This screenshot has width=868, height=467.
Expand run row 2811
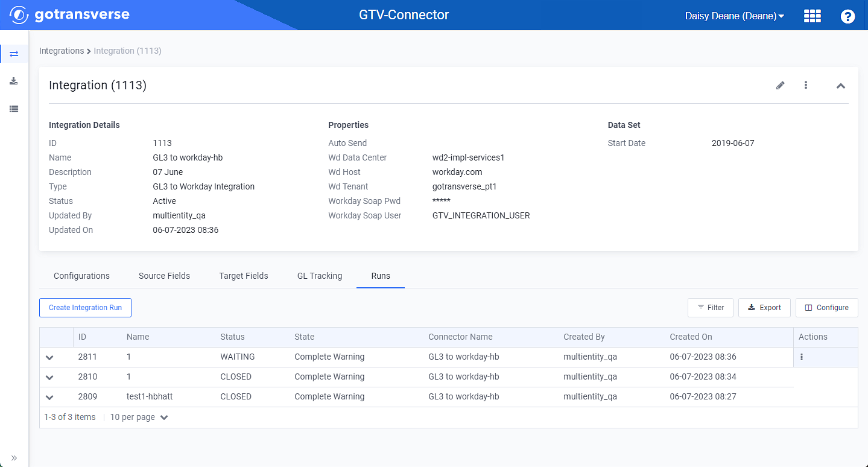point(49,357)
